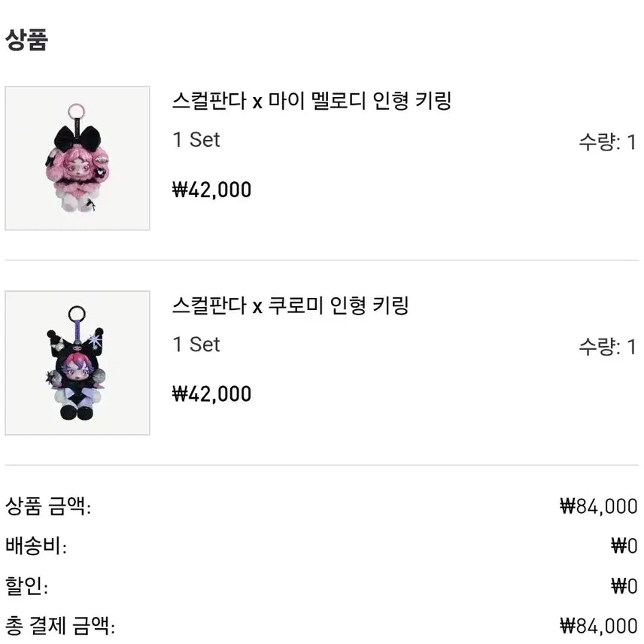
Task: Click the 총 결제 금액 label
Action: 60,625
